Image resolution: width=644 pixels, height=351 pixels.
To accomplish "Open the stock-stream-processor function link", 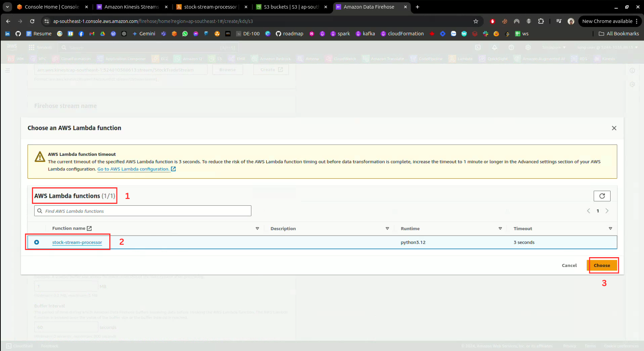I will click(77, 243).
